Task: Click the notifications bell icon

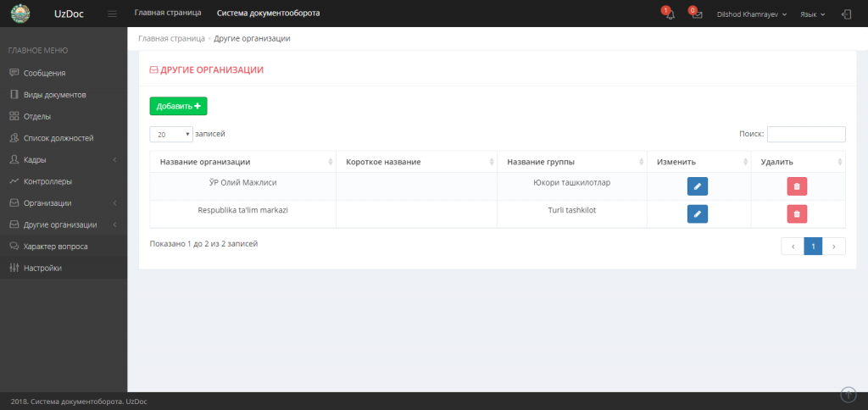Action: 670,14
